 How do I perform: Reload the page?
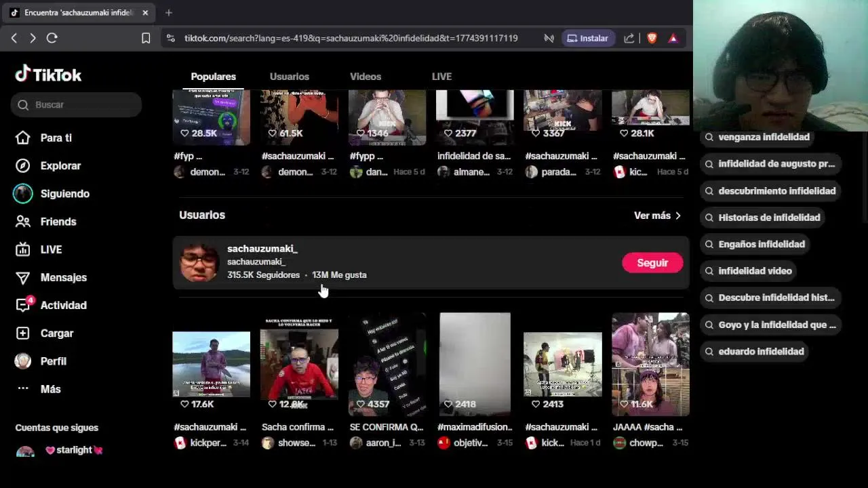pos(52,38)
